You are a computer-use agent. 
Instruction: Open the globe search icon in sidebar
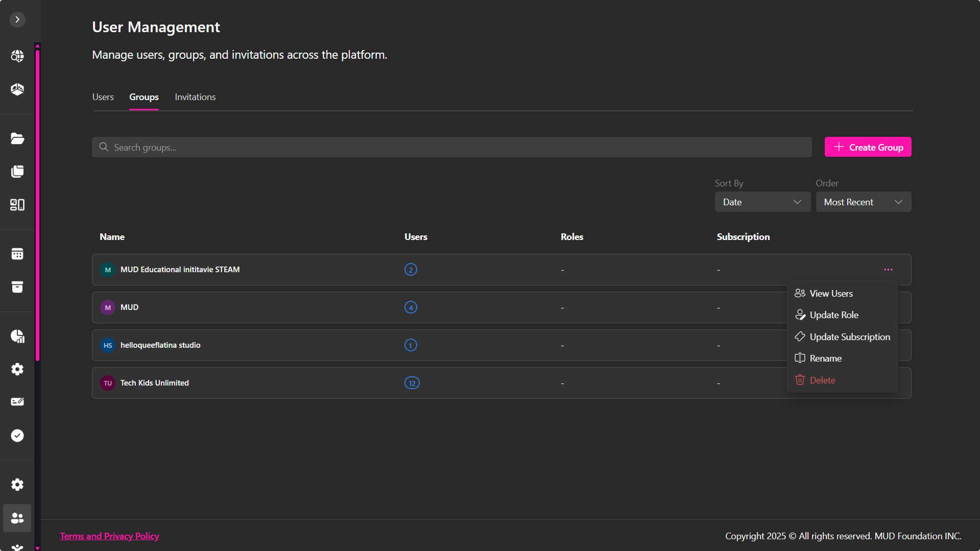point(17,56)
